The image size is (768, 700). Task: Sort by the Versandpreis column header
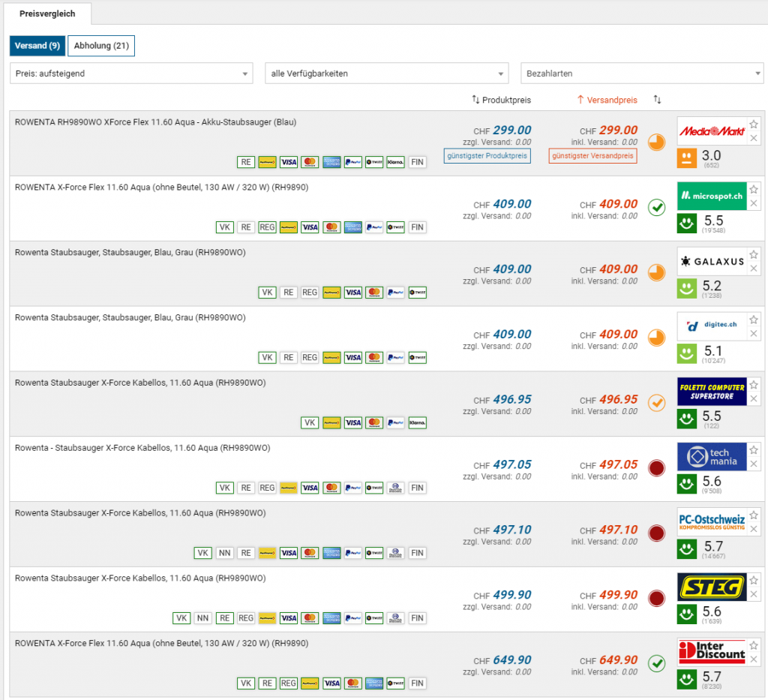point(607,100)
